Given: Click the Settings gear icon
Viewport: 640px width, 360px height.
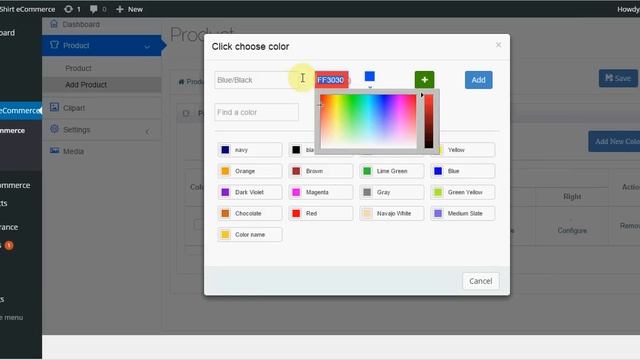Looking at the screenshot, I should coord(54,129).
